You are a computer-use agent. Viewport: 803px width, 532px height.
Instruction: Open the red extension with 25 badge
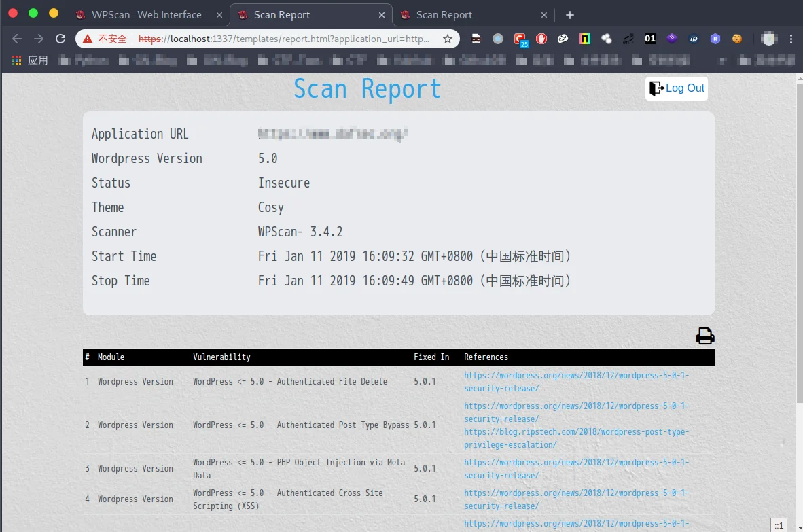(520, 39)
